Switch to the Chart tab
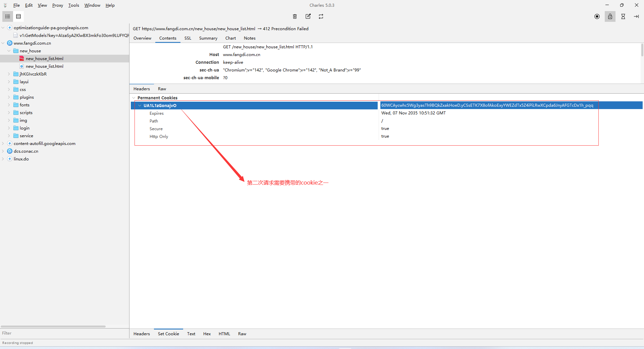The width and height of the screenshot is (644, 349). click(x=230, y=38)
